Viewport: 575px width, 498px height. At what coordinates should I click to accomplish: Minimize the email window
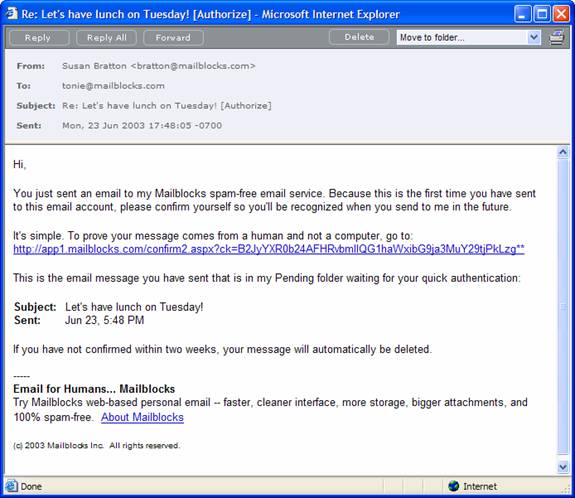[523, 14]
